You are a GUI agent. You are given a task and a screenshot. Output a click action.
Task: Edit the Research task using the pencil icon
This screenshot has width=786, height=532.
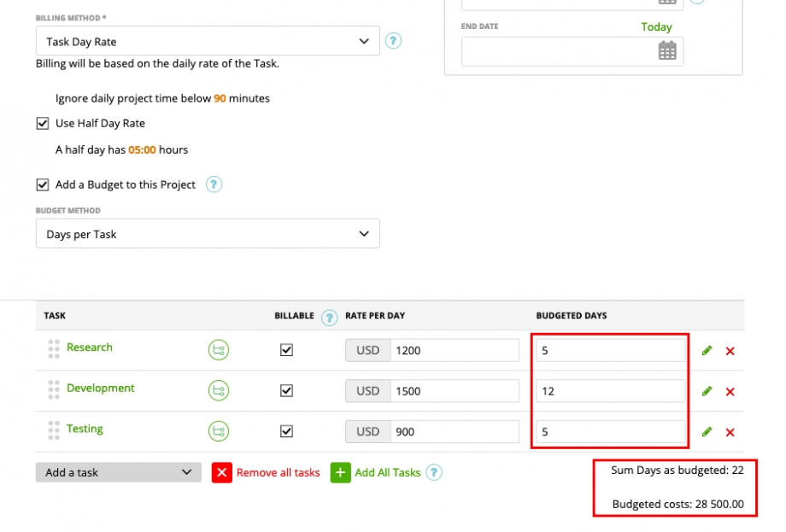pos(706,350)
